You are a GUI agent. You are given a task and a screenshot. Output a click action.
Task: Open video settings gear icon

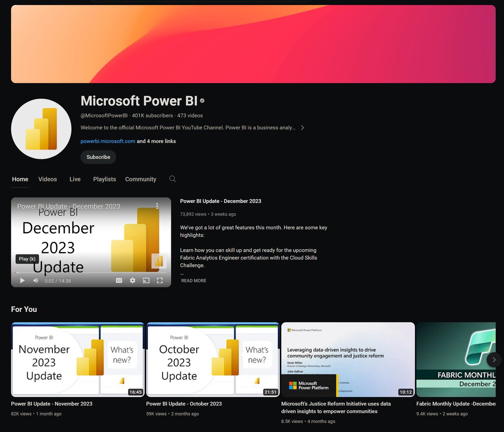(133, 281)
